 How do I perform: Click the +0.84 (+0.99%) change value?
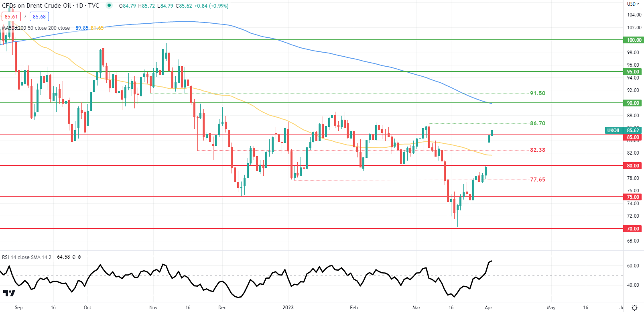(211, 6)
